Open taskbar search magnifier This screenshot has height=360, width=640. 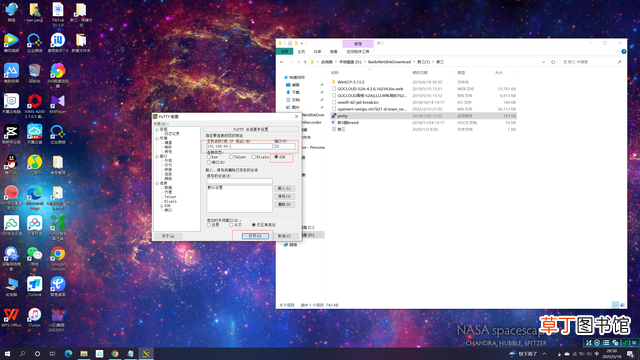(x=22, y=353)
